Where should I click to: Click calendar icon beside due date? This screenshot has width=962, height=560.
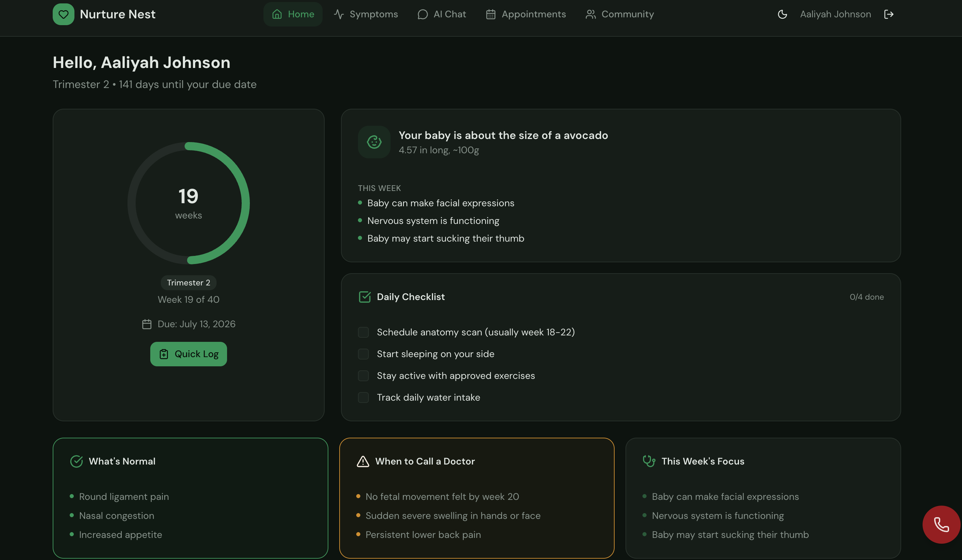[x=147, y=324]
